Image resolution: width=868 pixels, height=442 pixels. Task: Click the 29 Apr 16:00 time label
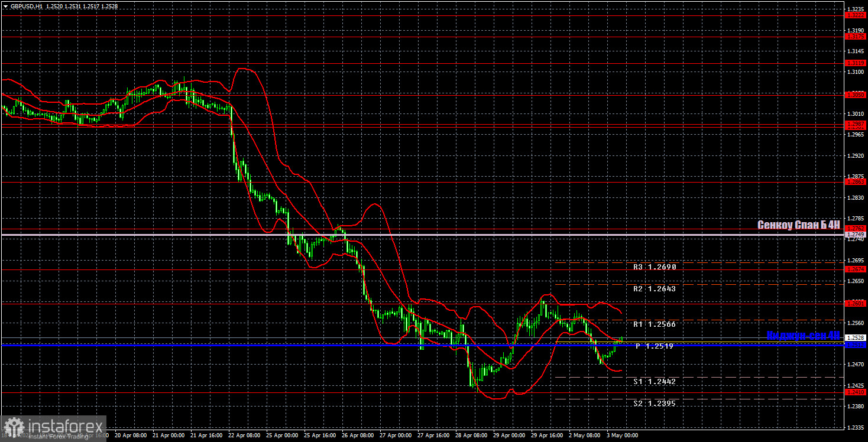pyautogui.click(x=548, y=435)
